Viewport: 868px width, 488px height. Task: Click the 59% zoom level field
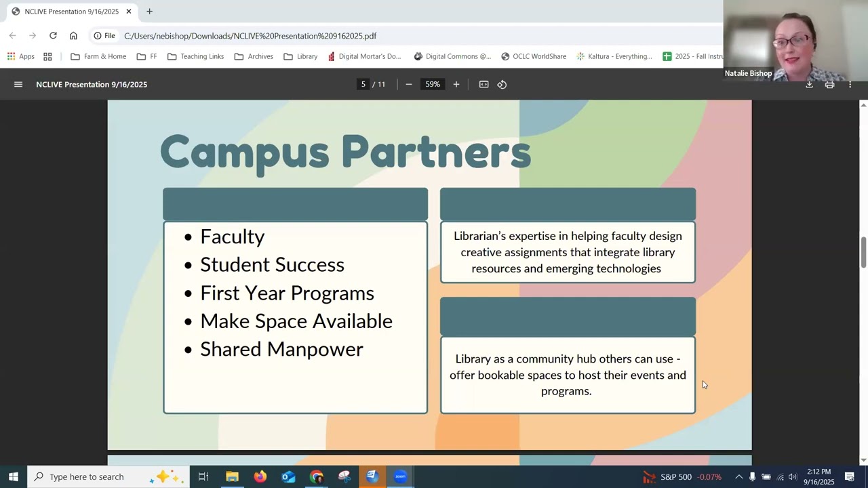click(x=433, y=85)
